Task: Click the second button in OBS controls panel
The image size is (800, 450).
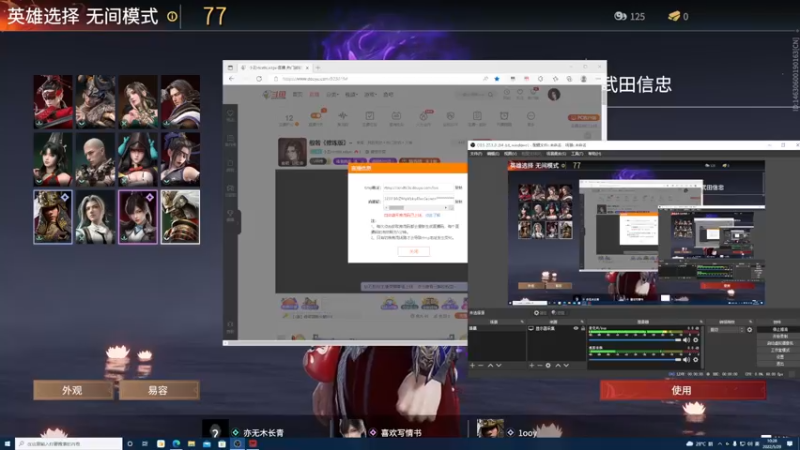Action: [x=779, y=336]
